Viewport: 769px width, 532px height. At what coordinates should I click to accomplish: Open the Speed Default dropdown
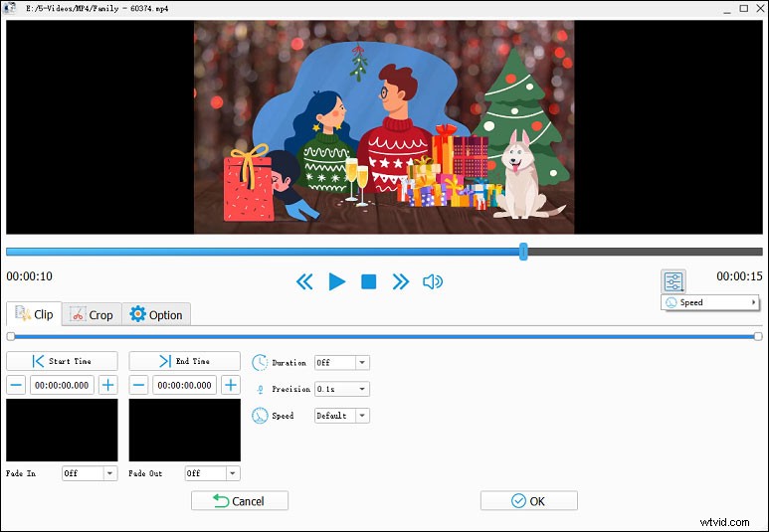tap(342, 416)
